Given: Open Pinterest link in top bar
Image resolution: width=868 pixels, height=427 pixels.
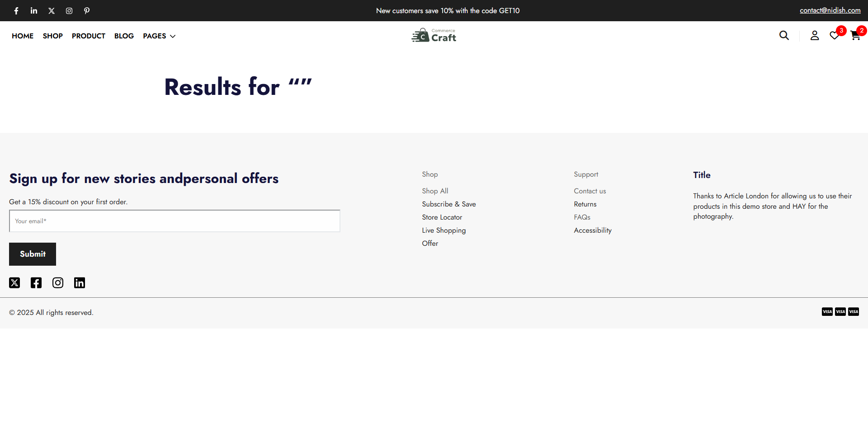Looking at the screenshot, I should (x=87, y=11).
